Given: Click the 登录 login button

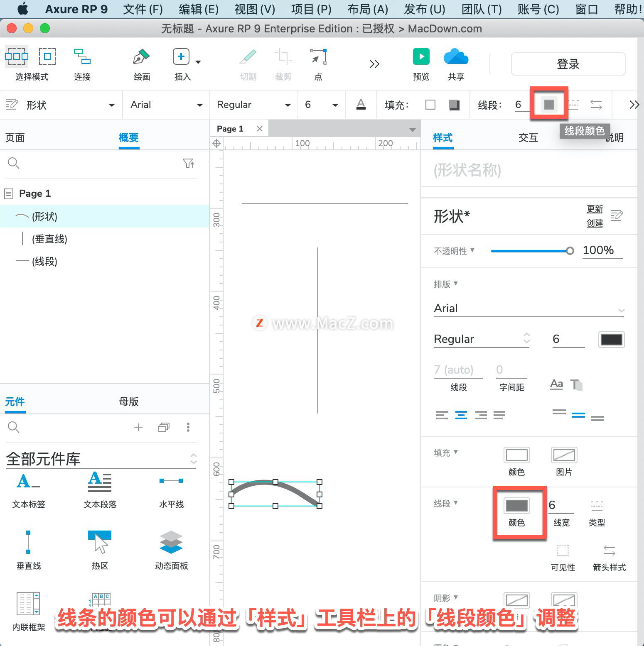Looking at the screenshot, I should tap(568, 64).
